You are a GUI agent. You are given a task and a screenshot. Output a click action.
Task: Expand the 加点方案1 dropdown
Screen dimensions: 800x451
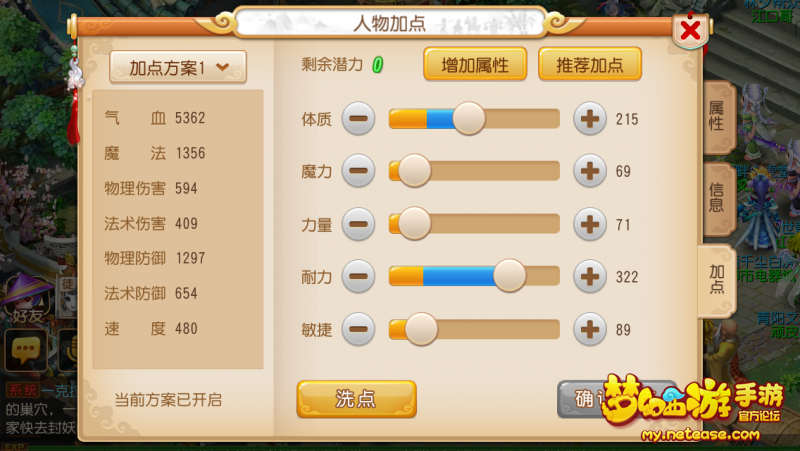178,67
